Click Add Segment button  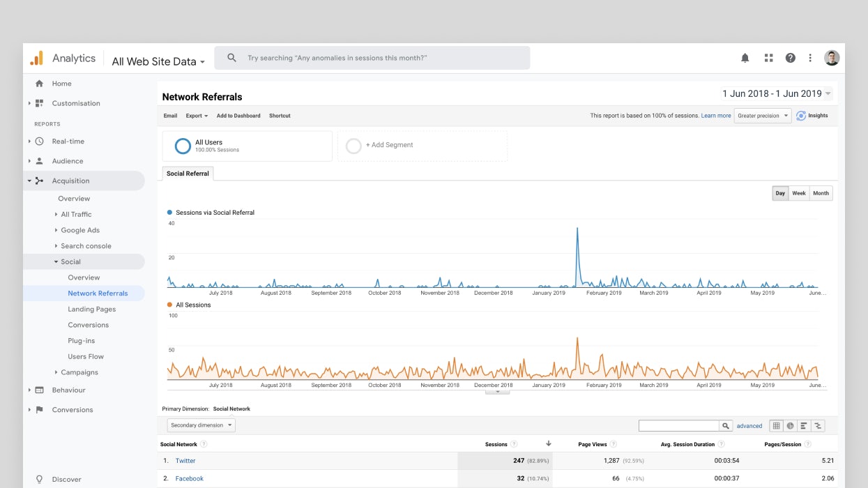[389, 145]
